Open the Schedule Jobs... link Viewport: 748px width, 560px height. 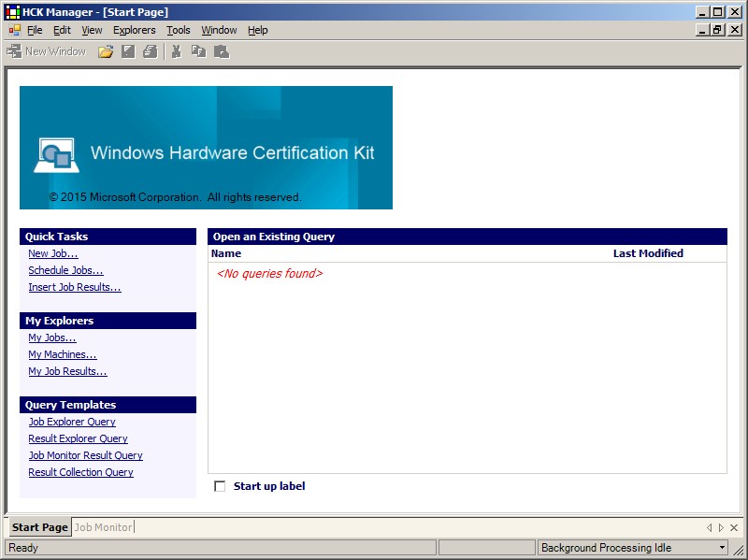tap(65, 270)
